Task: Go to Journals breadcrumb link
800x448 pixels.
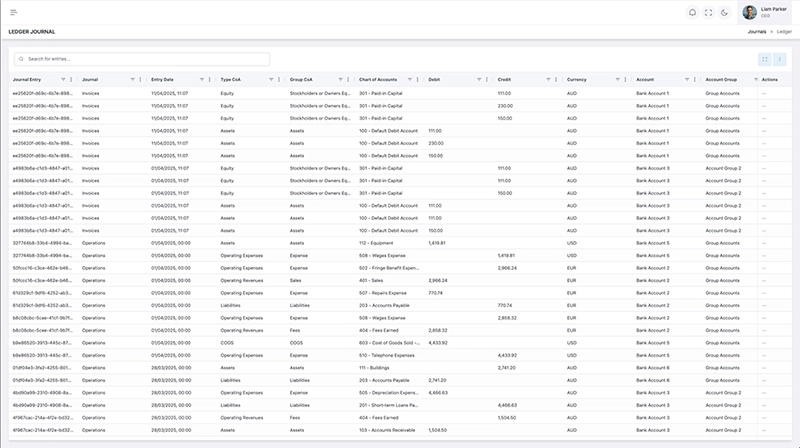Action: click(x=757, y=32)
